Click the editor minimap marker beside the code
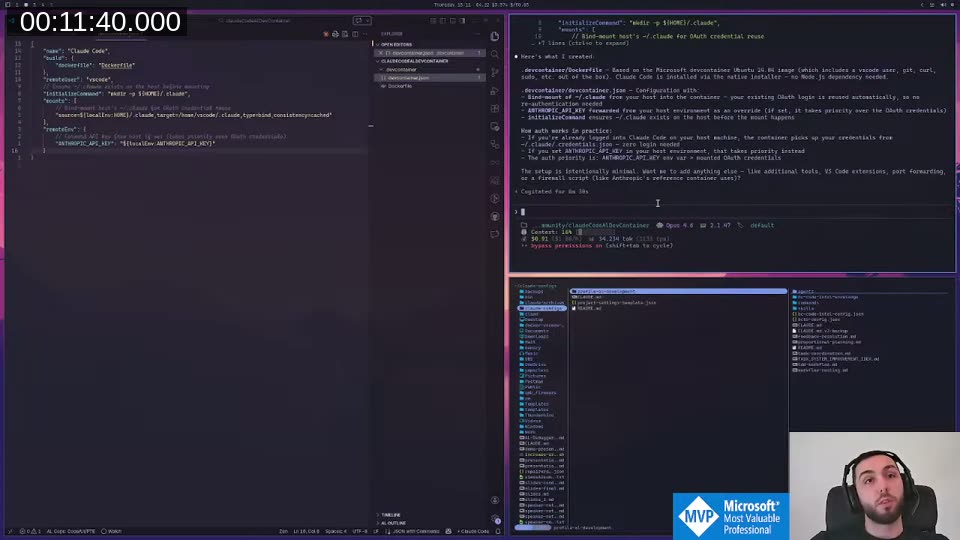This screenshot has height=540, width=960. [x=370, y=126]
